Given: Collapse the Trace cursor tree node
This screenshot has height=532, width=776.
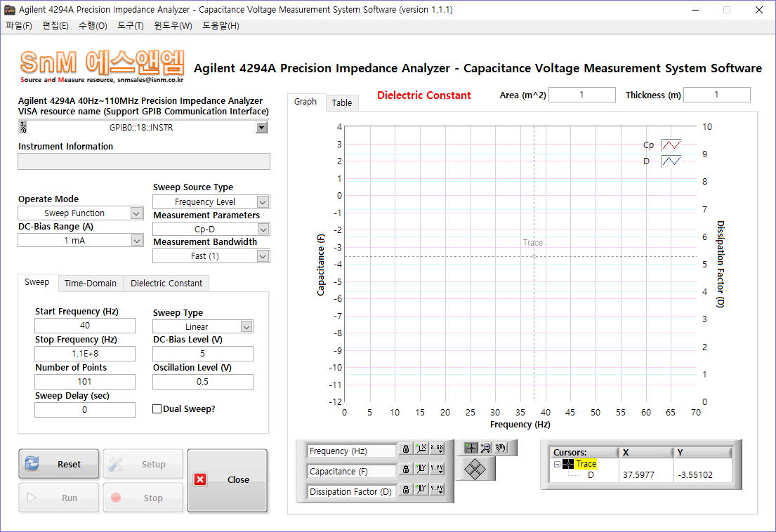Looking at the screenshot, I should [558, 464].
